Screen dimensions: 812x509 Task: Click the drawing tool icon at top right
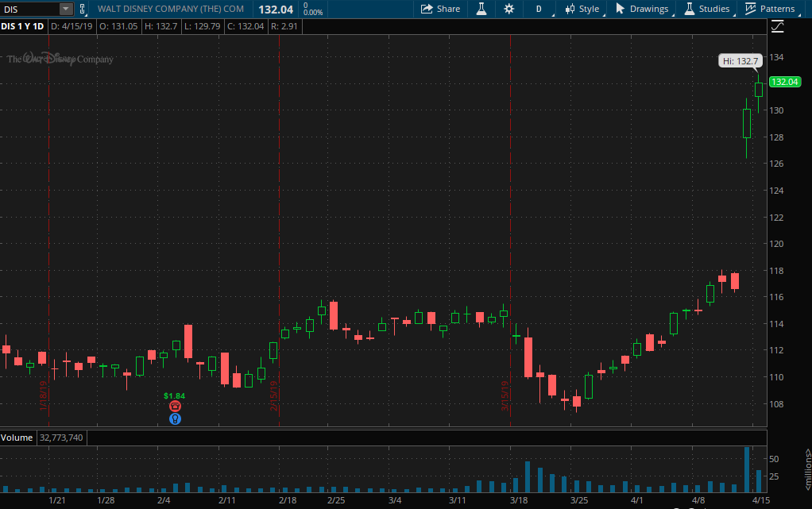pos(777,26)
